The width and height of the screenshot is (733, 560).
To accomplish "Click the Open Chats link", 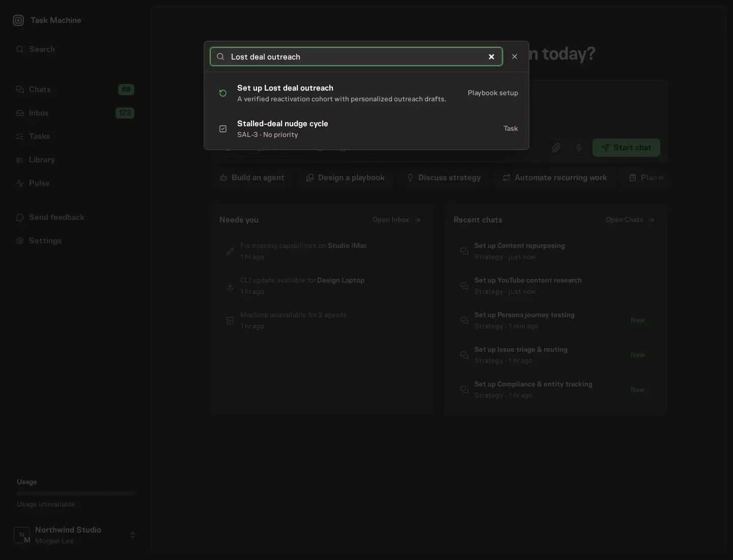I will coord(630,220).
